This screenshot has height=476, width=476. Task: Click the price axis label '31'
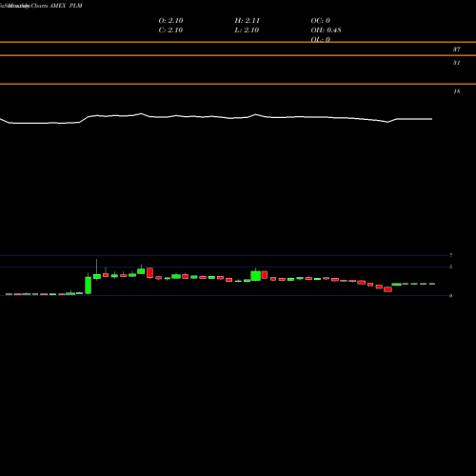pos(457,63)
